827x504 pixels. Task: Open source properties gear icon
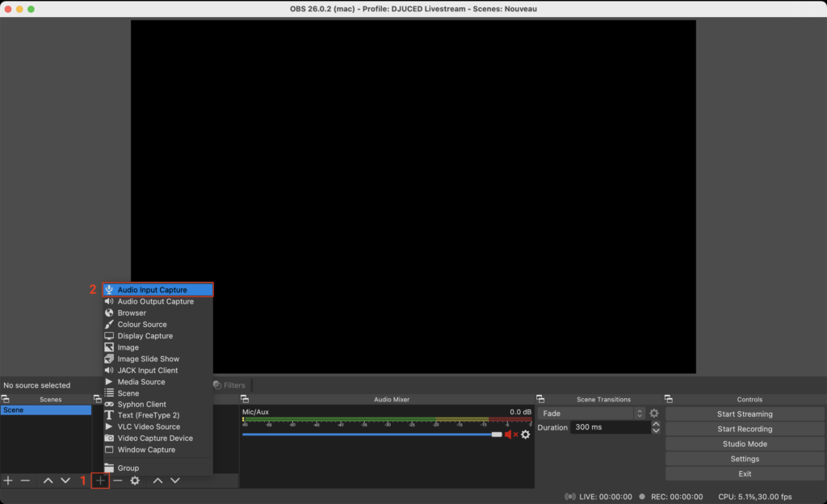click(x=135, y=481)
